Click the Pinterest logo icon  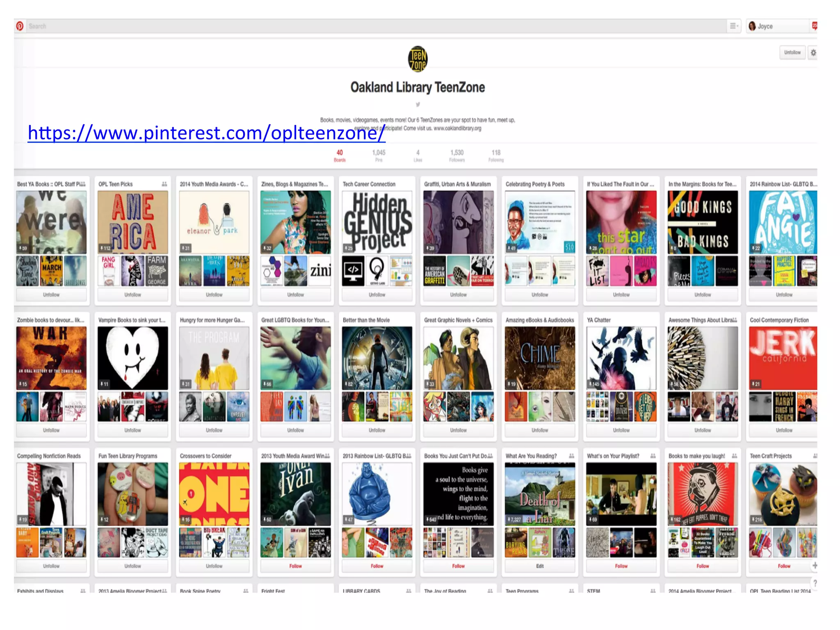click(20, 26)
